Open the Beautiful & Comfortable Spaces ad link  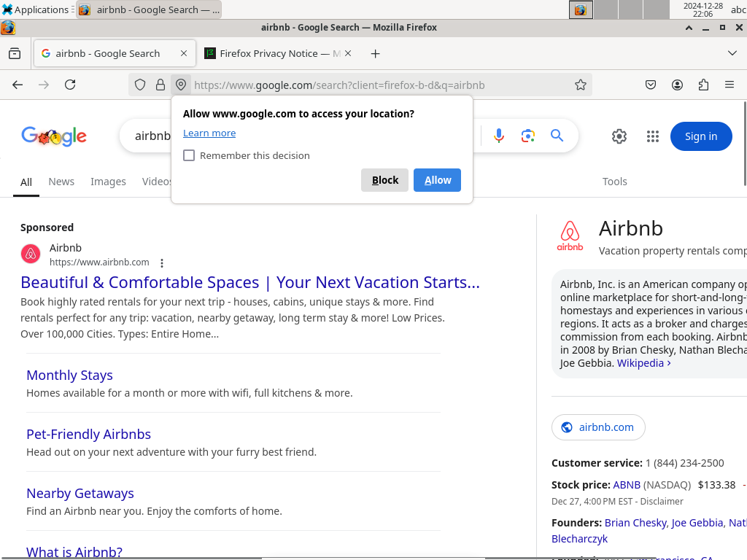[x=250, y=282]
